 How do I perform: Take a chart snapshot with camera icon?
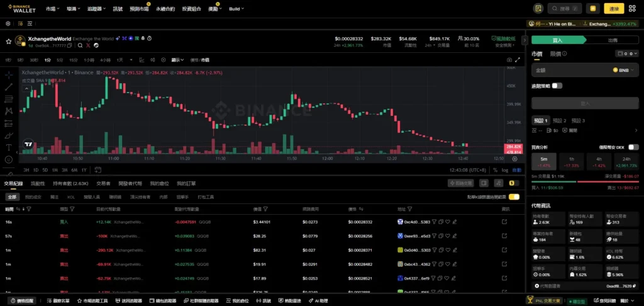tap(509, 60)
